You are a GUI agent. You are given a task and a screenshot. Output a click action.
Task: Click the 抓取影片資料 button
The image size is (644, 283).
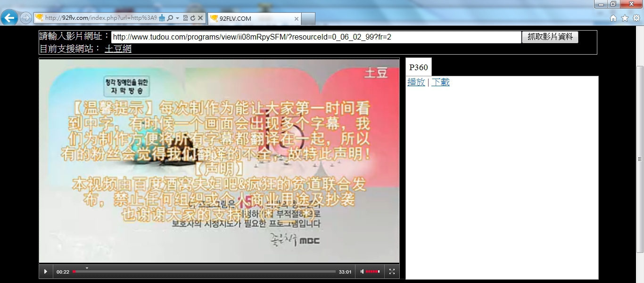(550, 37)
